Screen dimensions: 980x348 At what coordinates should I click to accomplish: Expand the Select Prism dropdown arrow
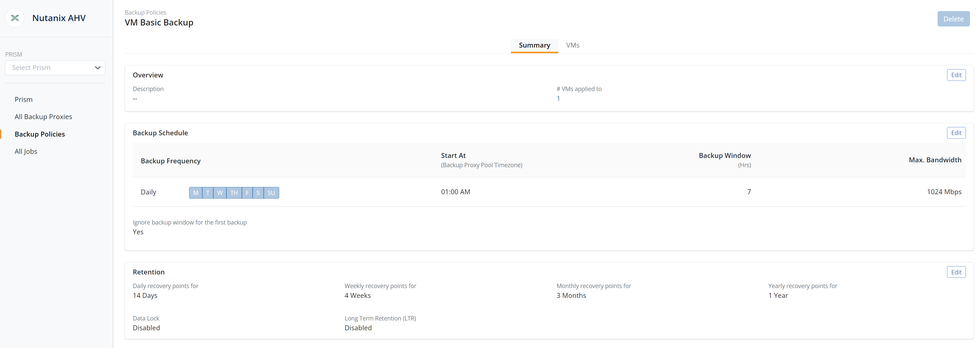click(x=98, y=68)
